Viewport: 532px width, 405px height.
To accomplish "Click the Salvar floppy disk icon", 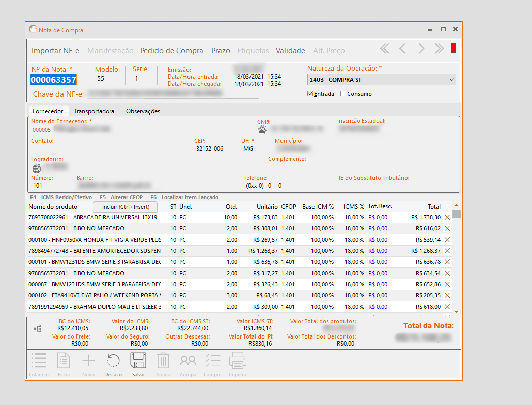I will tap(138, 361).
